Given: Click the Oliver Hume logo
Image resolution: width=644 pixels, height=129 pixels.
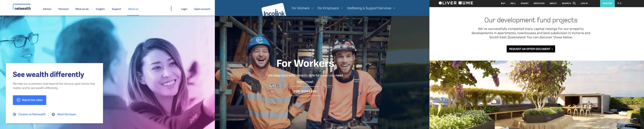Looking at the screenshot, I should pyautogui.click(x=456, y=3).
